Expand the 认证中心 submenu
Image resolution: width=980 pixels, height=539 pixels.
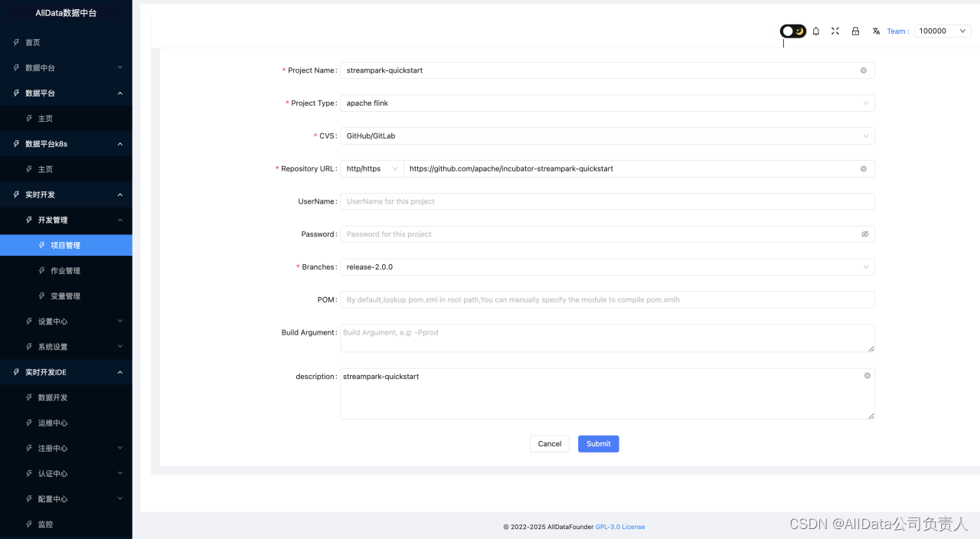pos(66,474)
